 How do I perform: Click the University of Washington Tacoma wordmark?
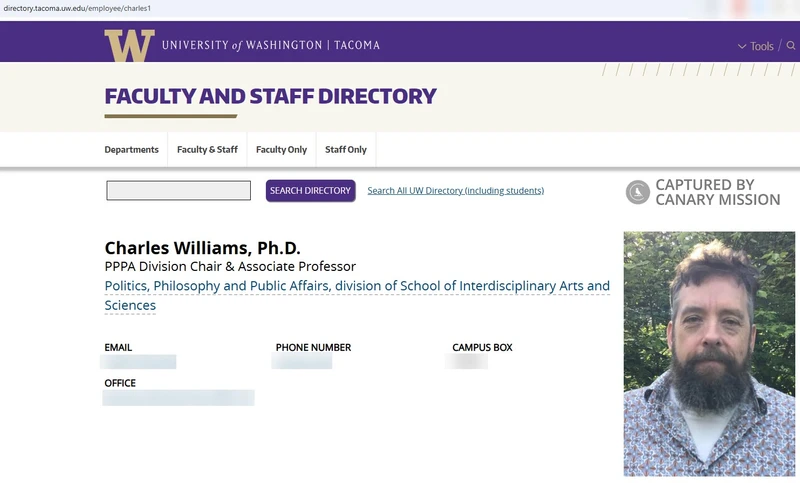[x=271, y=45]
